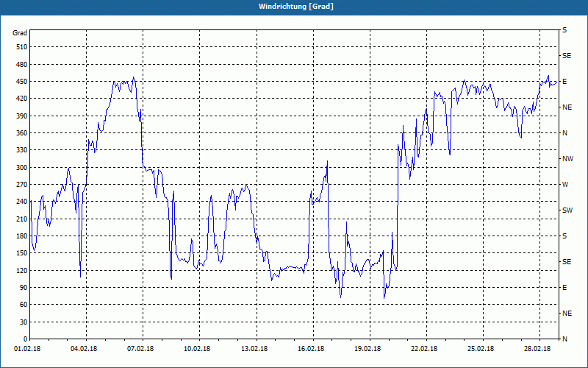
Task: Click the 120 value on left axis
Action: pyautogui.click(x=22, y=270)
